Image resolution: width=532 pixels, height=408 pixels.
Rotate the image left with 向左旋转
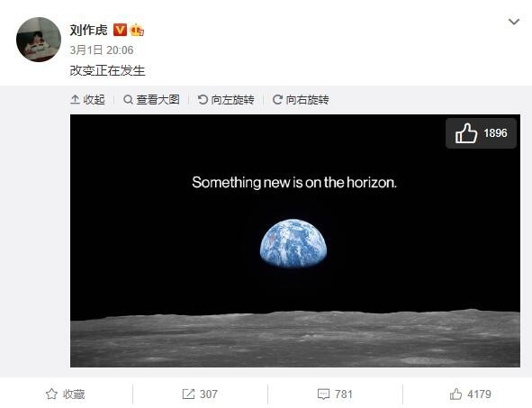click(x=226, y=99)
